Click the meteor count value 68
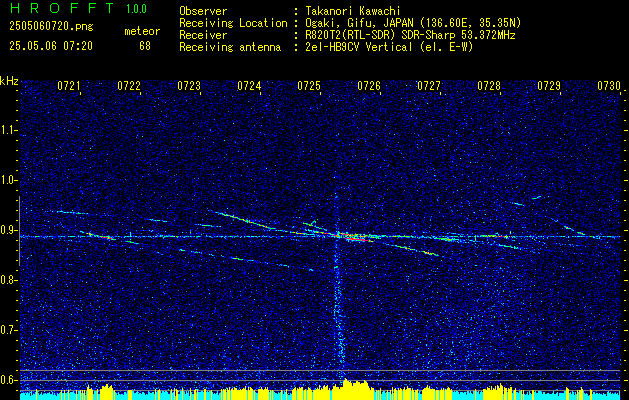 point(145,46)
